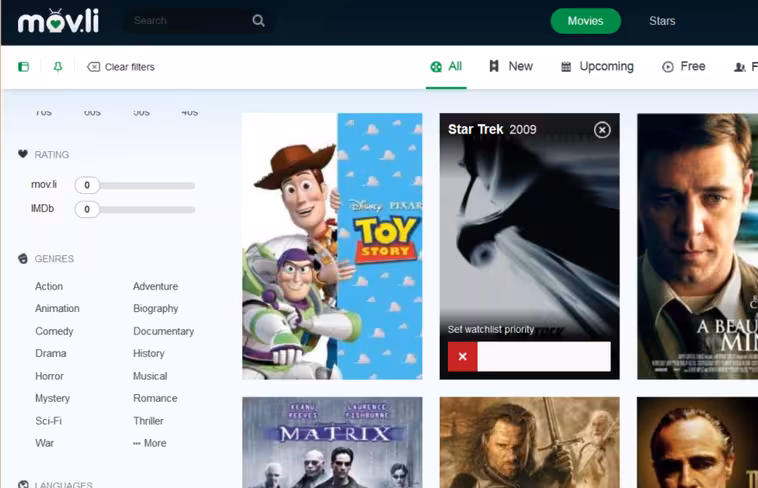Open The Godfather poster
The width and height of the screenshot is (758, 488).
[x=697, y=443]
